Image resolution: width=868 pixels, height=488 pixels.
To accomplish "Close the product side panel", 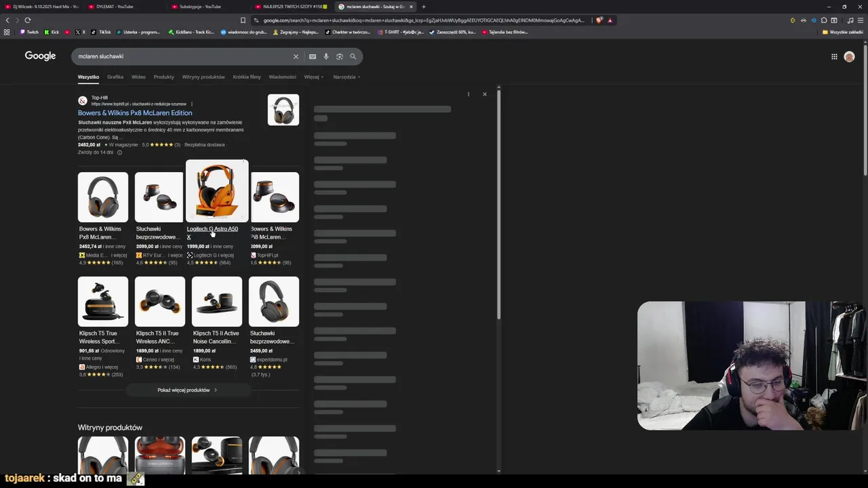I will [x=485, y=94].
